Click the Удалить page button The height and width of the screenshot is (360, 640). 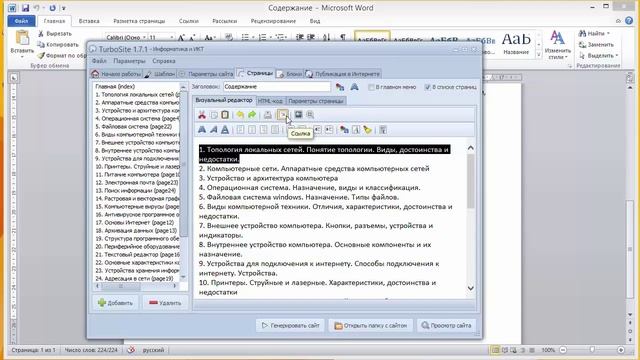(x=165, y=303)
